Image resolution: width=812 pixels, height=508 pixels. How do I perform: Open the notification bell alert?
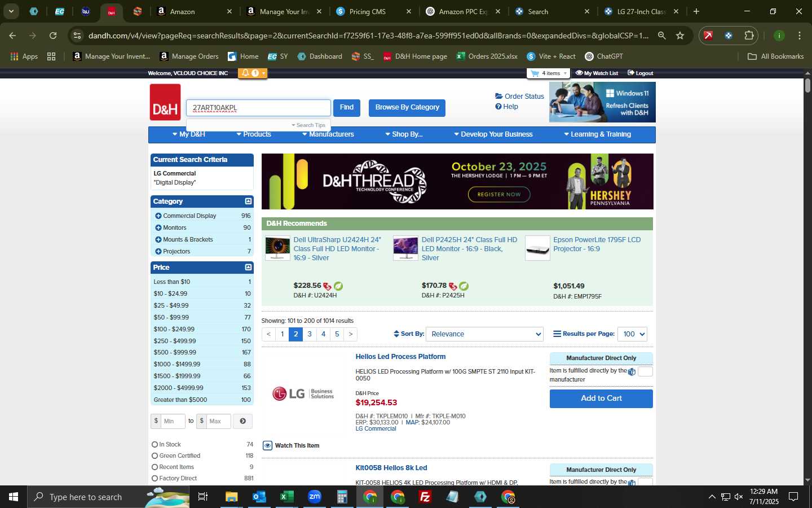[252, 73]
